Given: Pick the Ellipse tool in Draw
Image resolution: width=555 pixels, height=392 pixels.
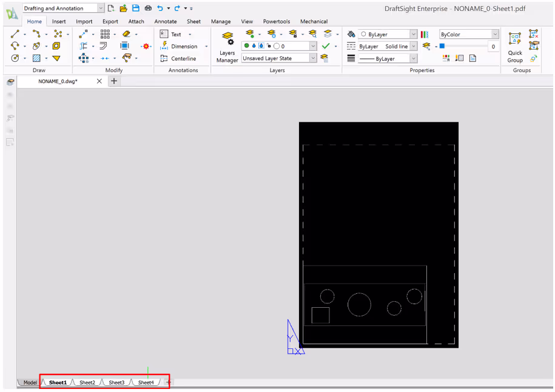Looking at the screenshot, I should pos(36,46).
